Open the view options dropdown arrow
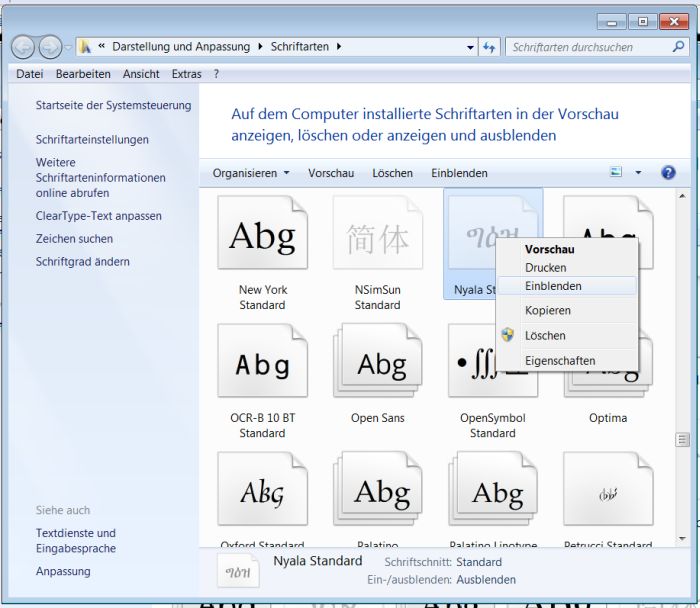700x608 pixels. [638, 172]
